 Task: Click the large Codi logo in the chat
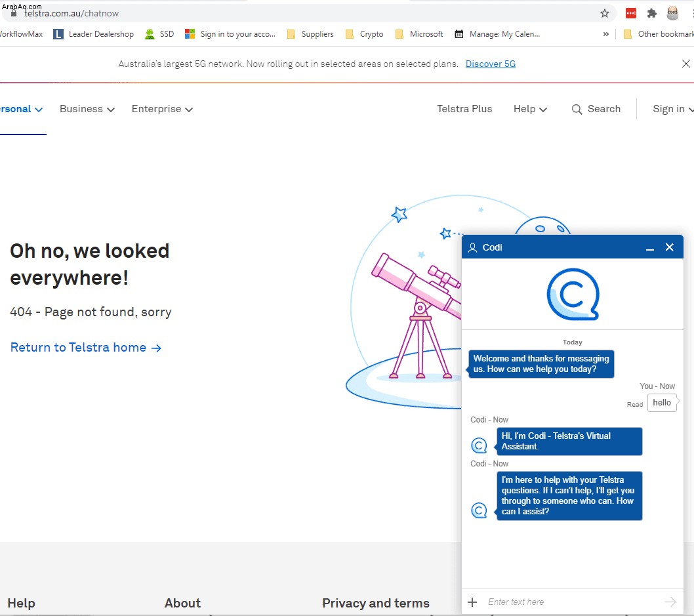[573, 295]
